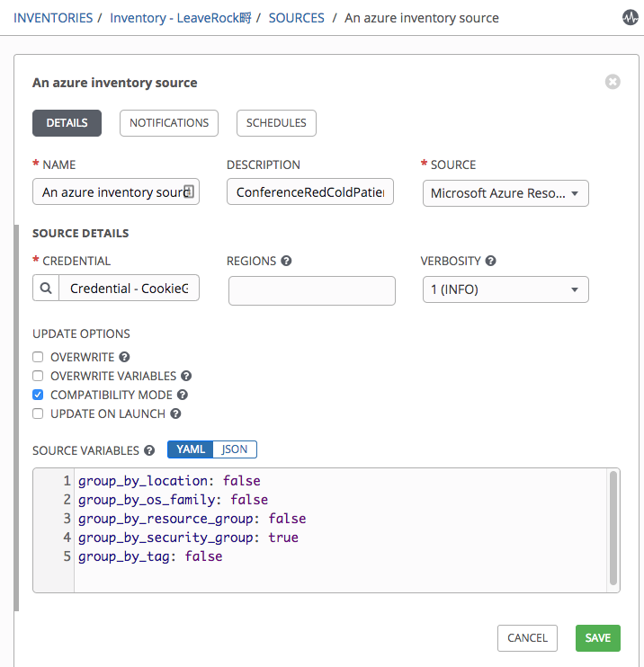
Task: Close the azure inventory source panel
Action: pos(613,82)
